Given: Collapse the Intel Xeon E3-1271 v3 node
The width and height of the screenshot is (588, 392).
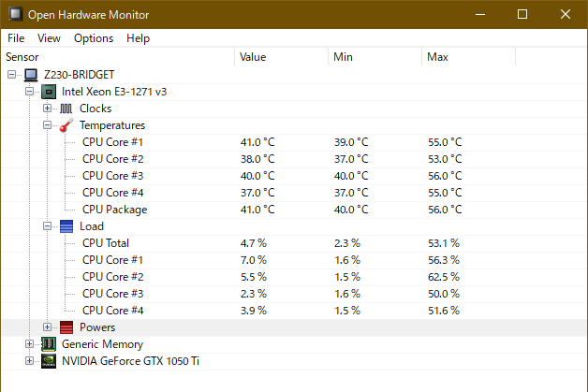Looking at the screenshot, I should [x=29, y=92].
